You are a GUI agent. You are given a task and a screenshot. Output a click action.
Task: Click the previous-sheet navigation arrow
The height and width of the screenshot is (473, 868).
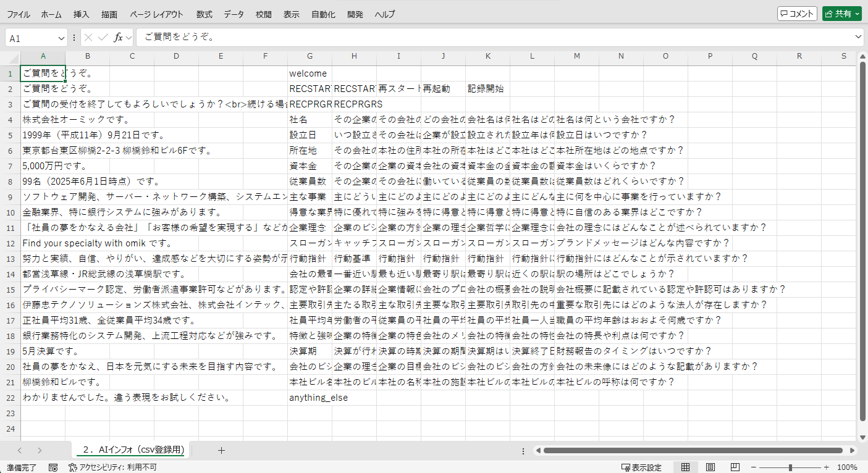[x=19, y=451]
